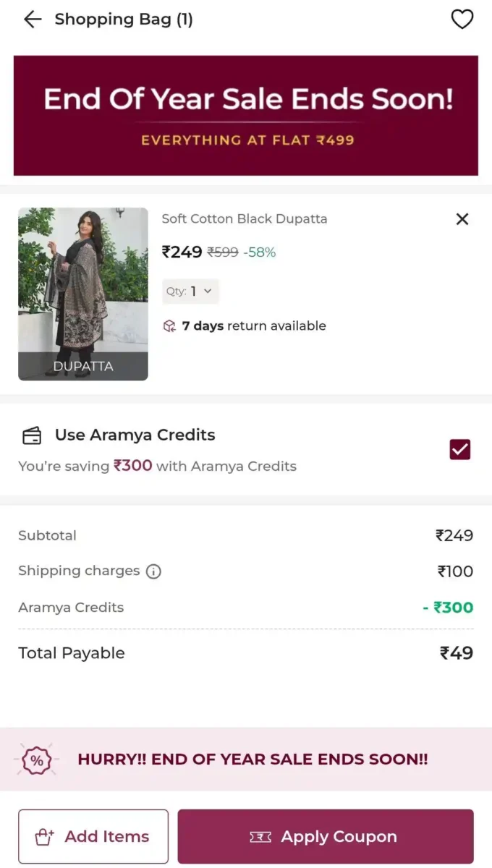Expand the quantity selector chevron
The height and width of the screenshot is (868, 492).
click(x=208, y=292)
